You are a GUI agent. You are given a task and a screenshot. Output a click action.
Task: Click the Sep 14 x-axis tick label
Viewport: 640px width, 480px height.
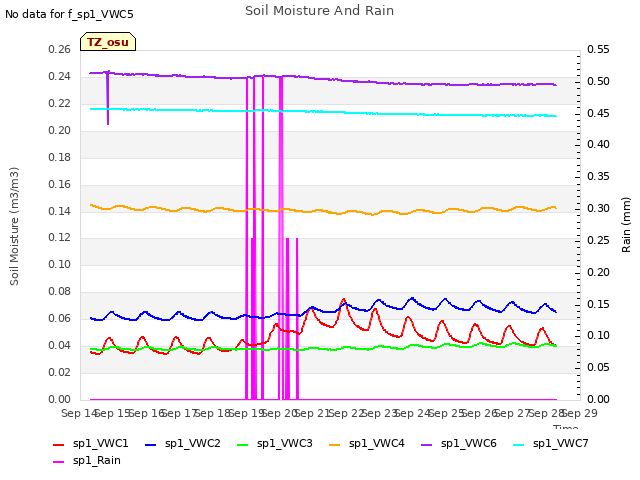click(x=79, y=413)
